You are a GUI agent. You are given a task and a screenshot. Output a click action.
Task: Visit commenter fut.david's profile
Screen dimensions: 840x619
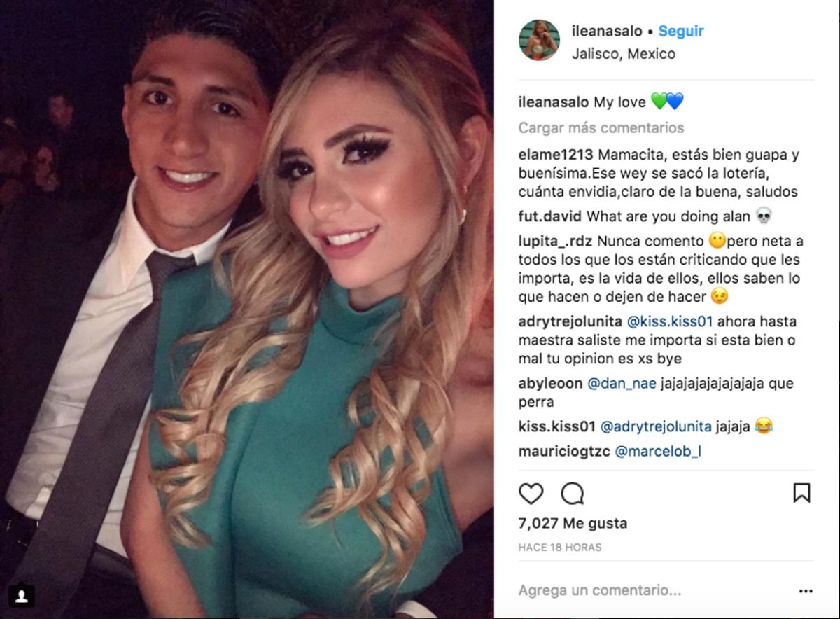550,216
